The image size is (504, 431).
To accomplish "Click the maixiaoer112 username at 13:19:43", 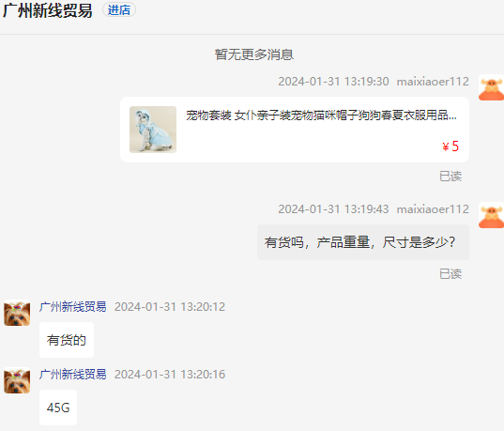I will 433,209.
